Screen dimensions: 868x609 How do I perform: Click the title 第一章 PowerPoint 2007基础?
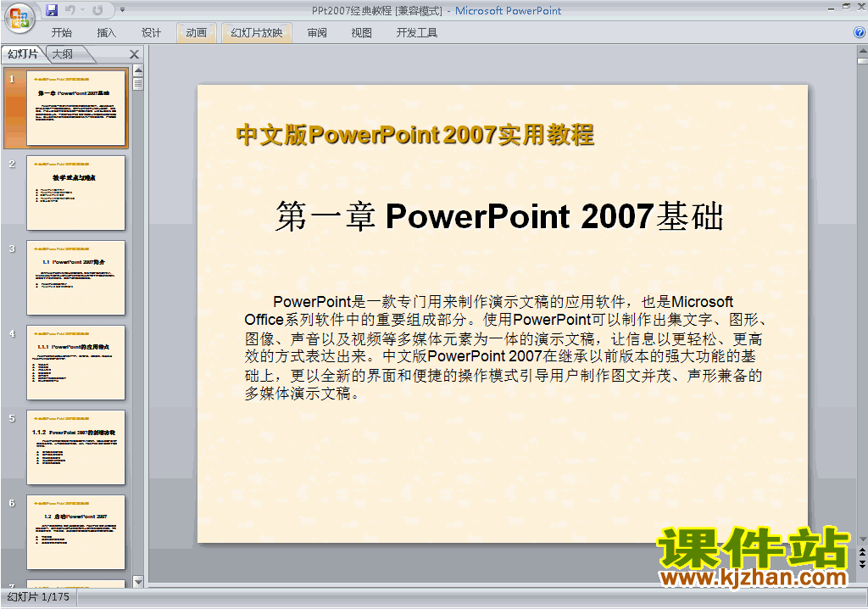(x=499, y=215)
